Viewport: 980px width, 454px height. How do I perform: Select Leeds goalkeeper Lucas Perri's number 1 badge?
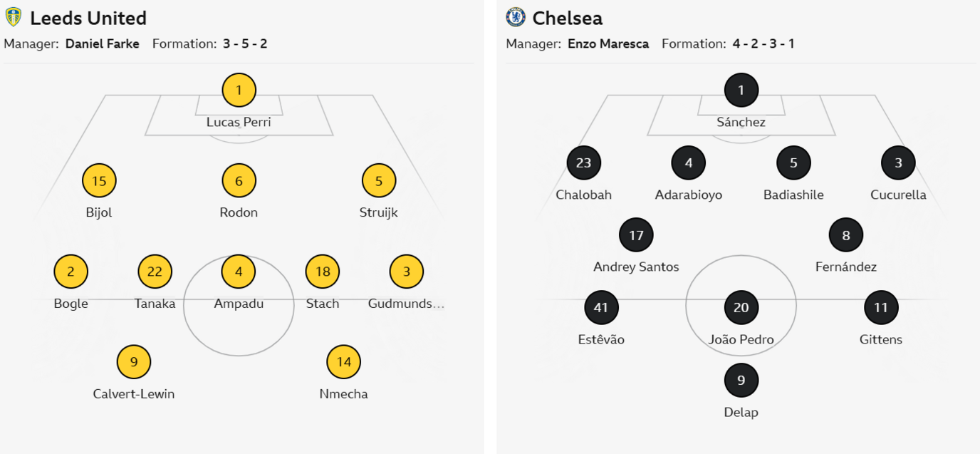pyautogui.click(x=239, y=91)
